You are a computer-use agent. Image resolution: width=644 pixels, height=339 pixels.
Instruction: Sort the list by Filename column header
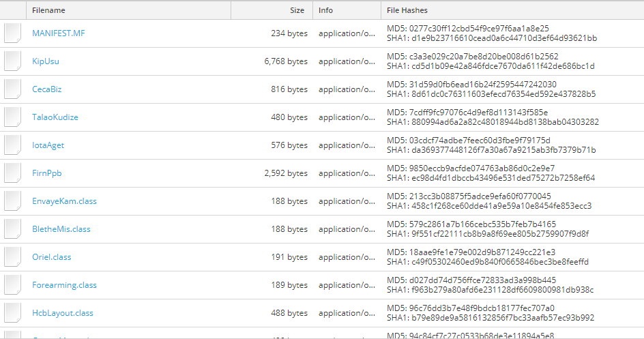49,10
